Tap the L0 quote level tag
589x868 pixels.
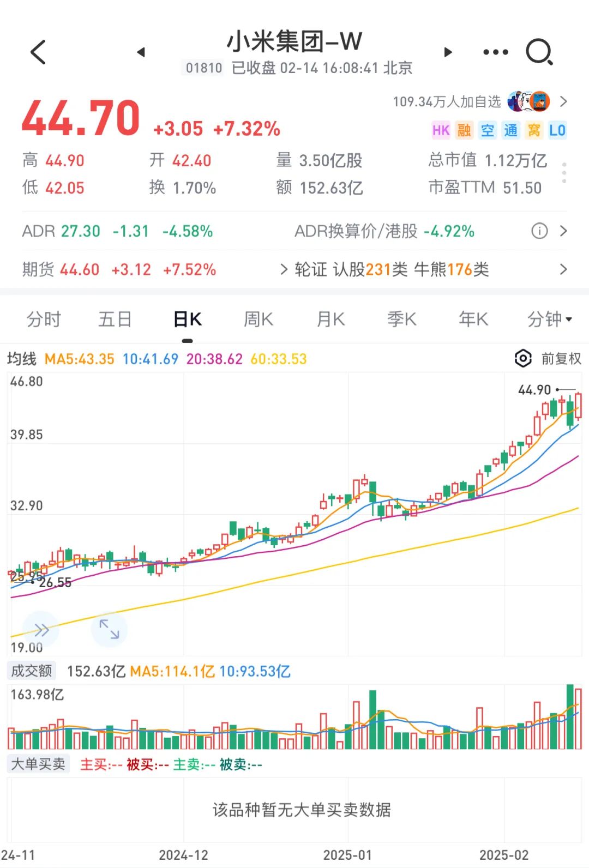click(557, 130)
